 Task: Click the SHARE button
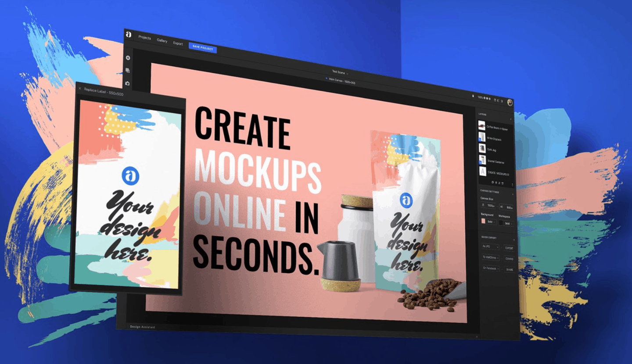pos(510,270)
